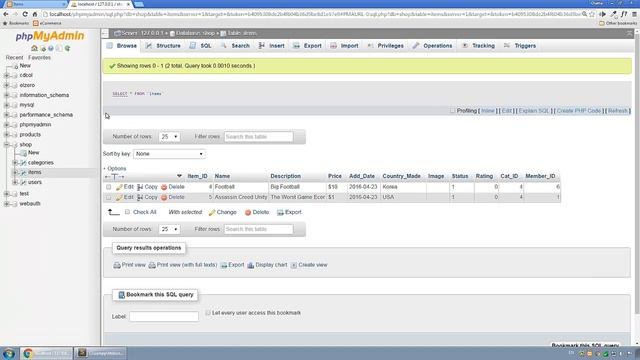
Task: Open the phpMyAdmin documentation help icon
Action: [51, 48]
